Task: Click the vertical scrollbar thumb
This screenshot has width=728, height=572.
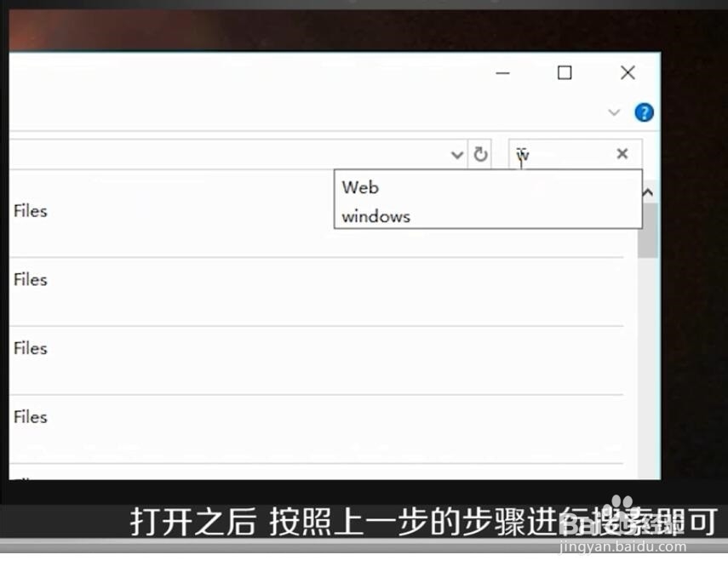Action: click(x=648, y=231)
